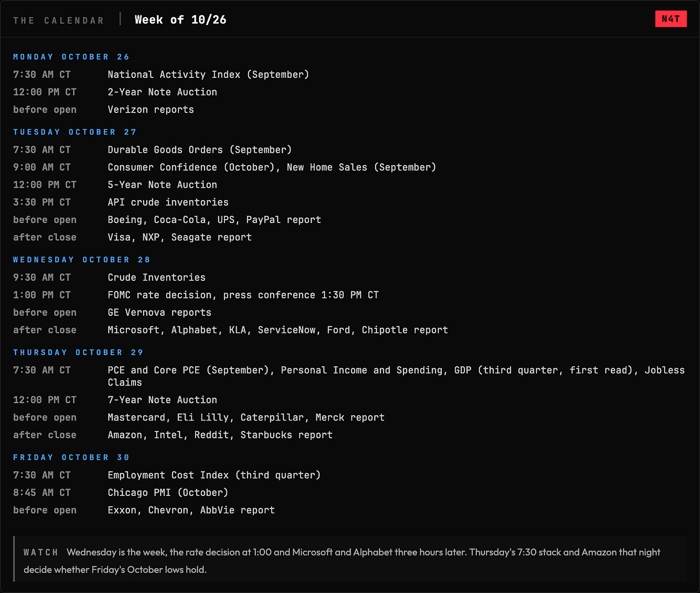The height and width of the screenshot is (593, 700).
Task: Click the Consumer Confidence and New Home Sales row
Action: [272, 167]
